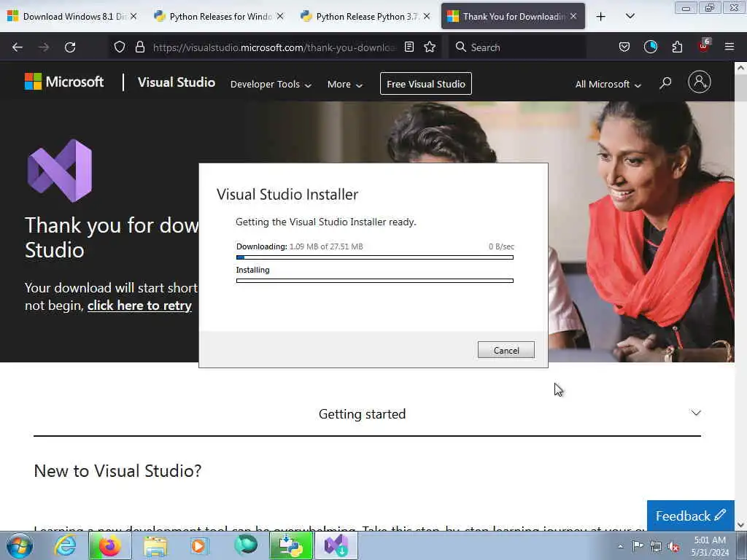
Task: Launch Internet Explorer from taskbar
Action: [65, 545]
